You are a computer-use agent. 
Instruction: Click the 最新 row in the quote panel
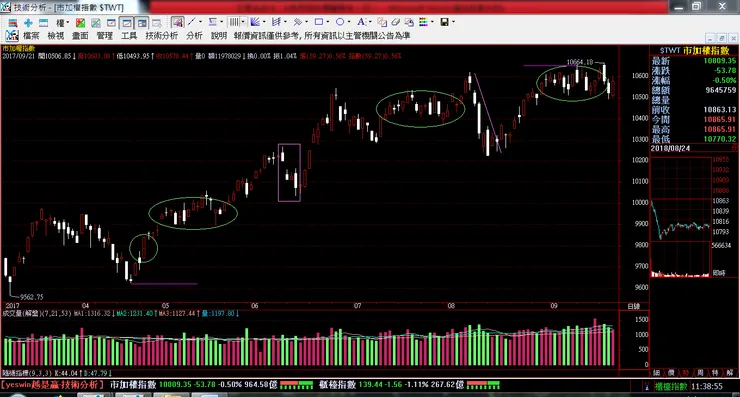694,61
